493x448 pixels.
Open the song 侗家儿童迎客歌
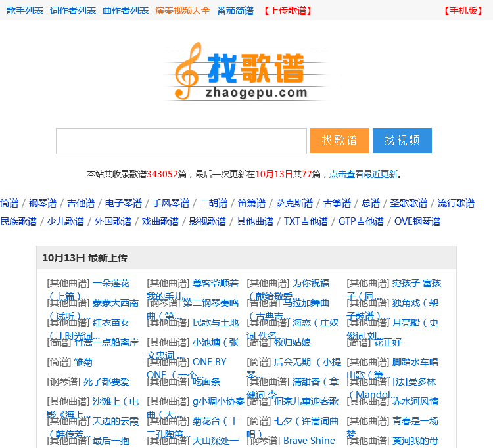306,401
